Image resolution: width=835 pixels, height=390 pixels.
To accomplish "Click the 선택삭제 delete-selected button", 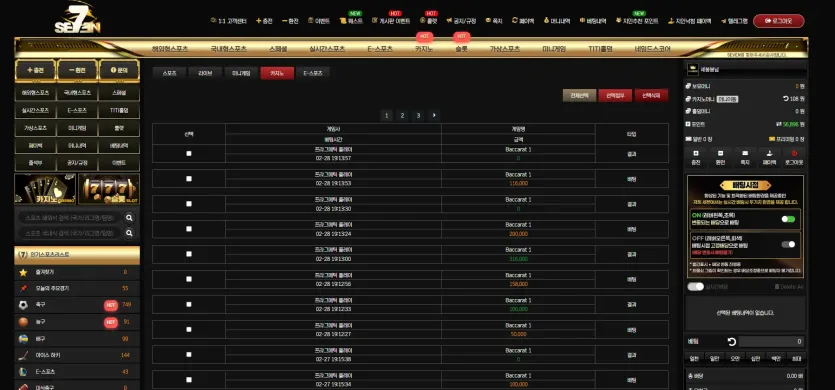I will click(651, 95).
